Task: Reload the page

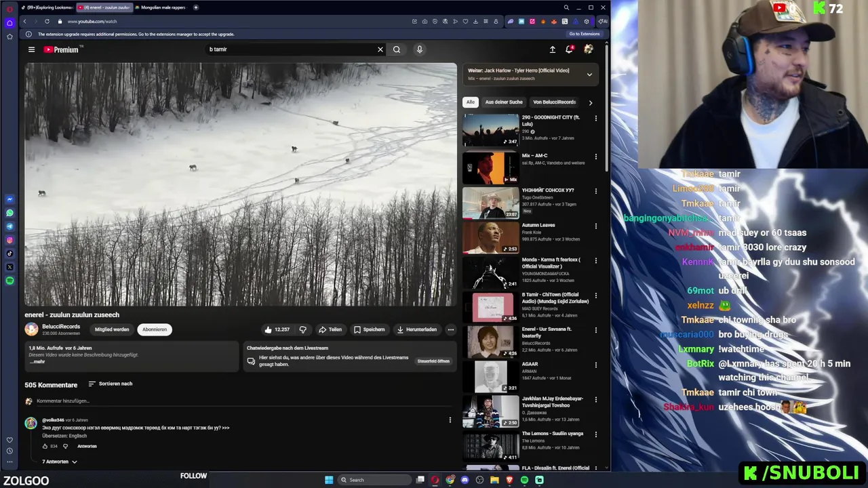Action: (x=47, y=21)
